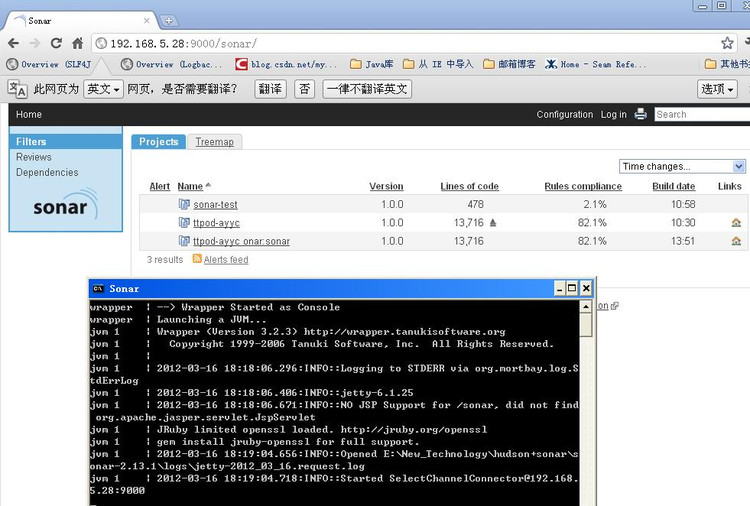Click the sonar logo in sidebar

click(66, 206)
